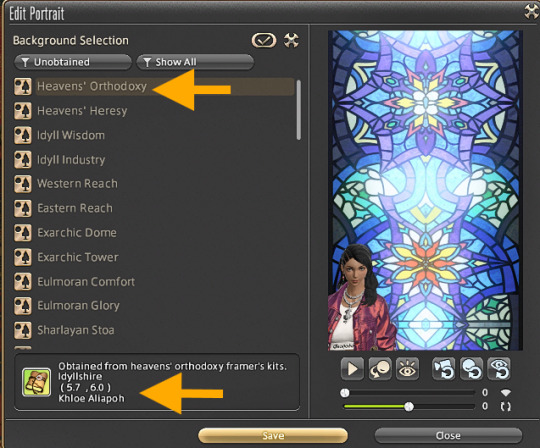The height and width of the screenshot is (448, 540).
Task: Close the Edit Portrait window
Action: point(532,11)
